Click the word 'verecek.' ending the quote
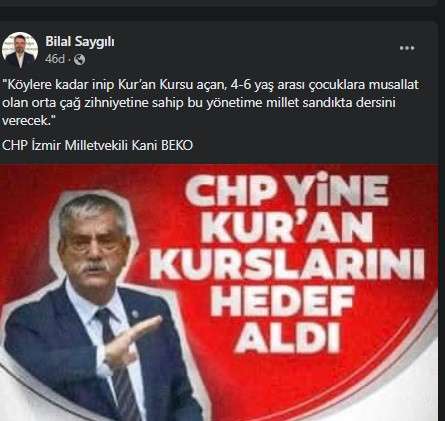This screenshot has width=445, height=421. (x=28, y=121)
